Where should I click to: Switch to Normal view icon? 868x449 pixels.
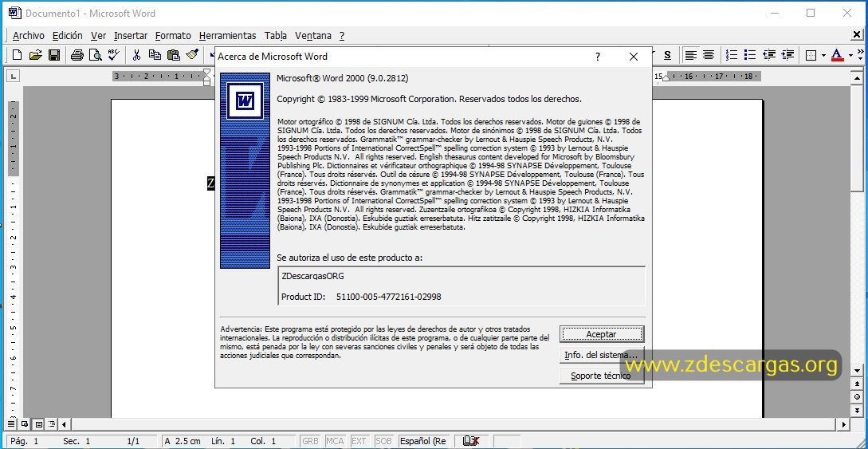(12, 424)
